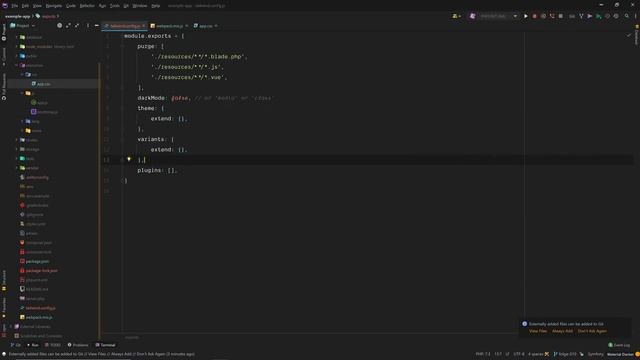Click View Files link in notification popup
The width and height of the screenshot is (640, 360).
pos(538,331)
